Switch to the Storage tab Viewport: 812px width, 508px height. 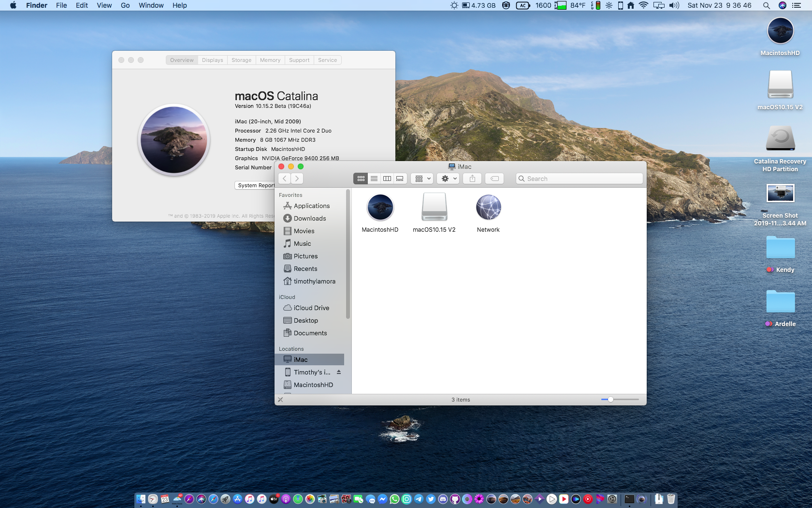[241, 60]
